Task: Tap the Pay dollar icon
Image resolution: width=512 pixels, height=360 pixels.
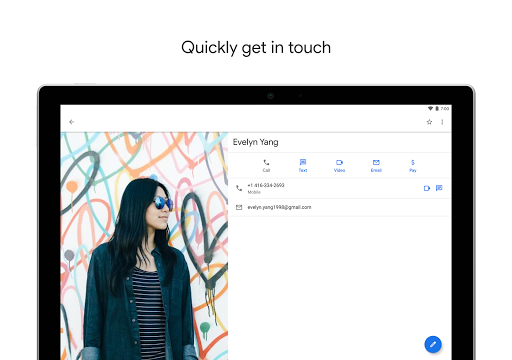Action: pyautogui.click(x=413, y=162)
